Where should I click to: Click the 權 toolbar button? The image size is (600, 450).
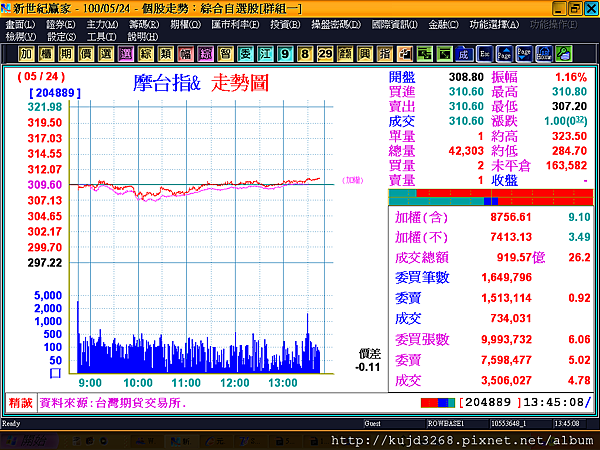(46, 54)
